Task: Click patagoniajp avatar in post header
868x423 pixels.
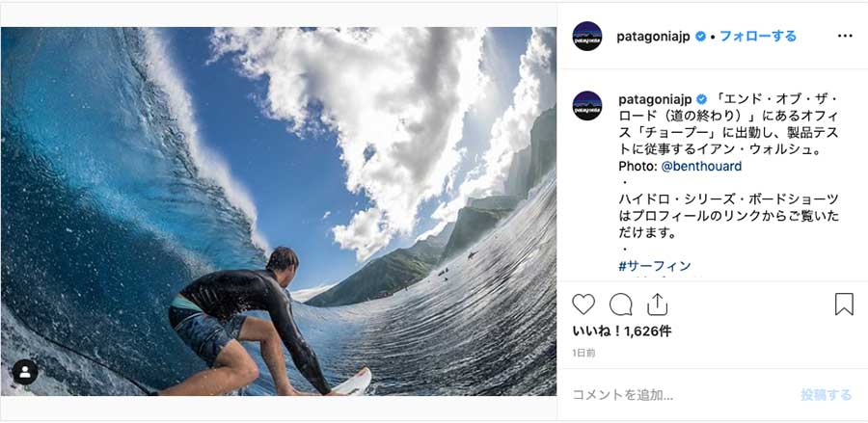Action: (586, 37)
